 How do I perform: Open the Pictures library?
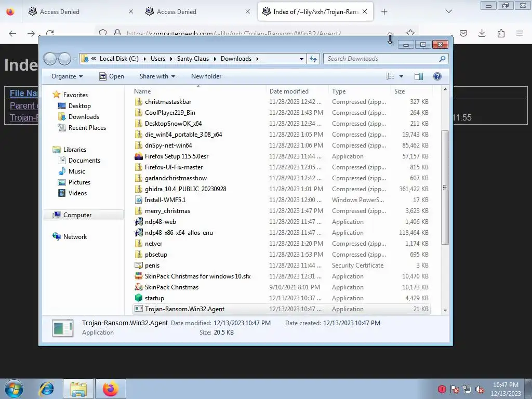click(74, 182)
